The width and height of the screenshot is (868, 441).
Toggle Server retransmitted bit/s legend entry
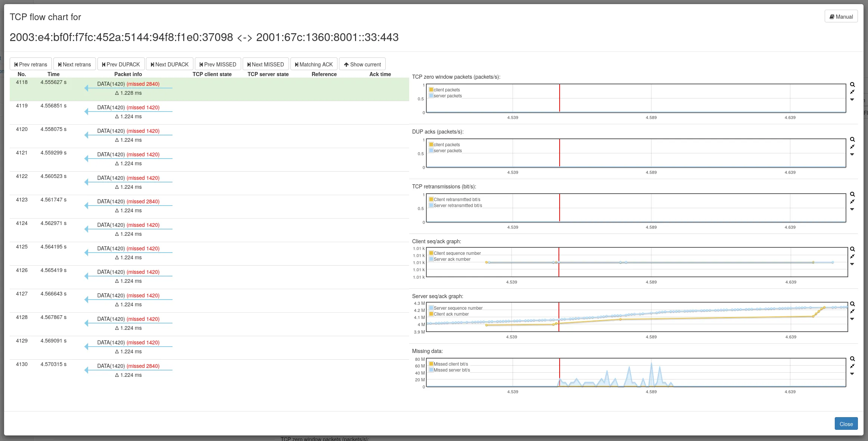(x=458, y=206)
